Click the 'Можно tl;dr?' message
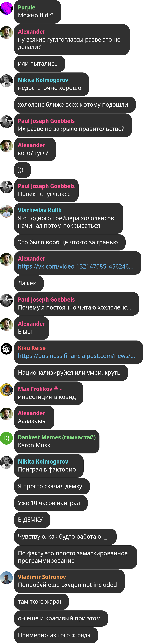Screen dimensions: 143x644 pos(36,15)
